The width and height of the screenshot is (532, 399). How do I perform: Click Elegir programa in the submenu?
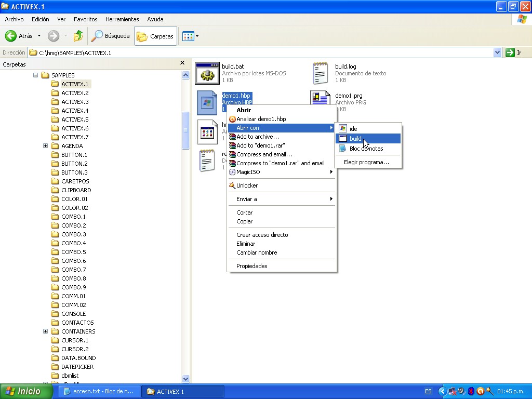pos(367,162)
